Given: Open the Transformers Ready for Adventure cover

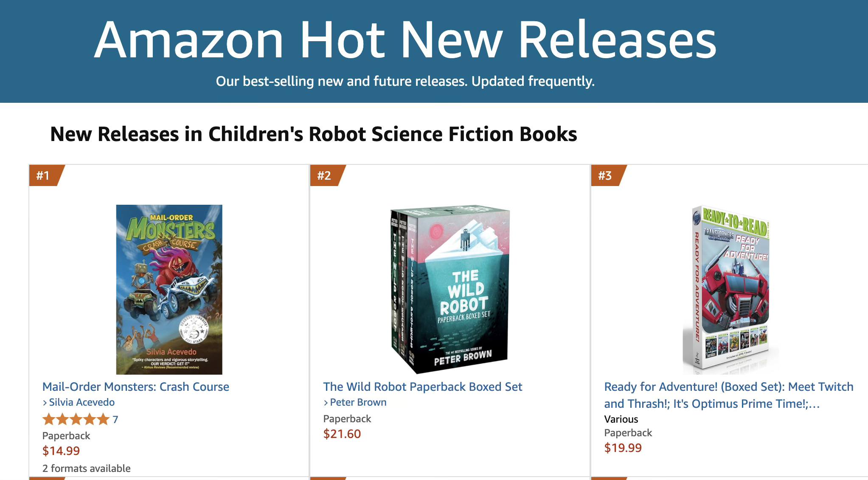Looking at the screenshot, I should 731,289.
